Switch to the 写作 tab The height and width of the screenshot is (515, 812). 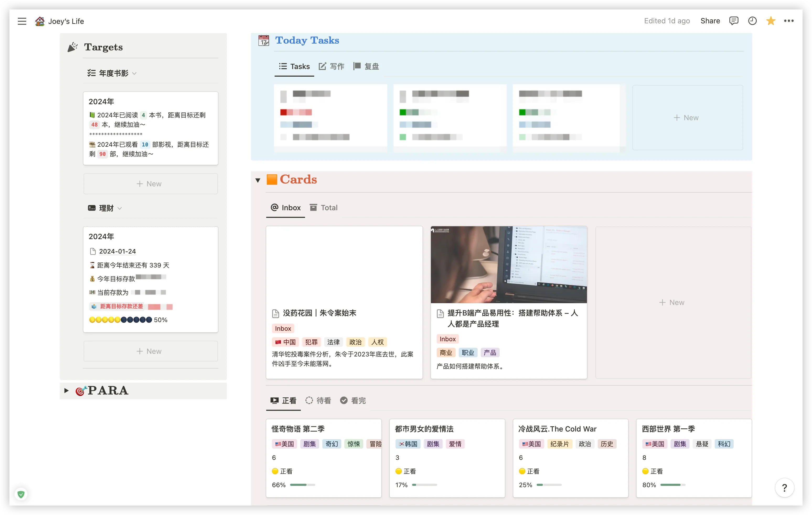click(x=332, y=66)
